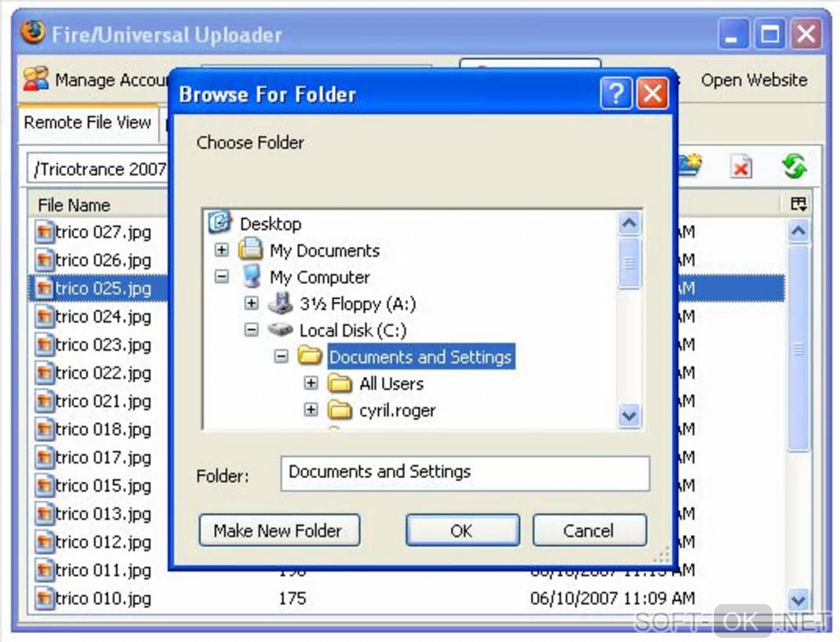Expand the 3½ Floppy (A:) node

251,303
